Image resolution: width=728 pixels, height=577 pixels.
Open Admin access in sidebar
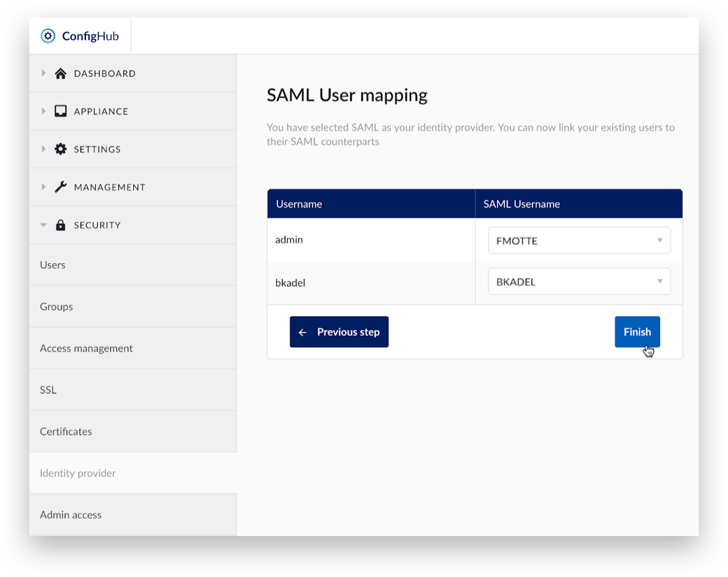133,514
